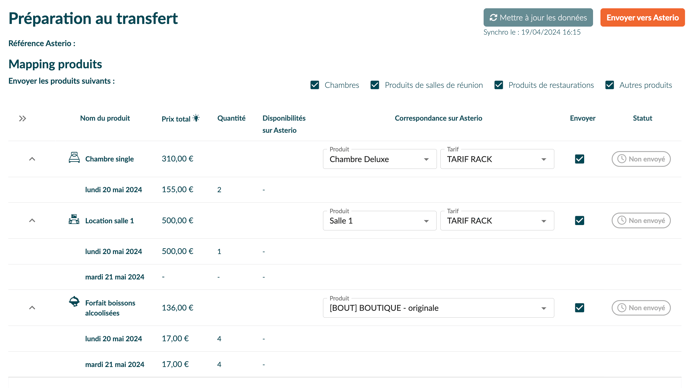
Task: Click the Prix total column header
Action: click(x=176, y=119)
